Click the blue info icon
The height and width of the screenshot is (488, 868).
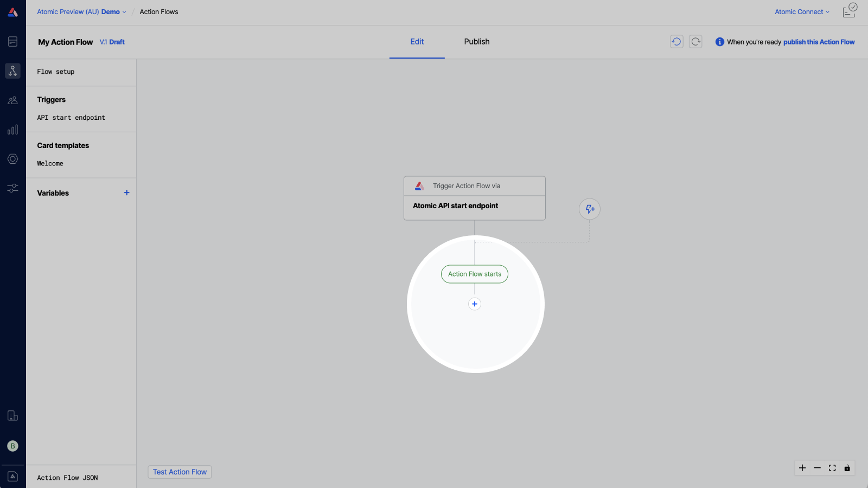(x=720, y=42)
